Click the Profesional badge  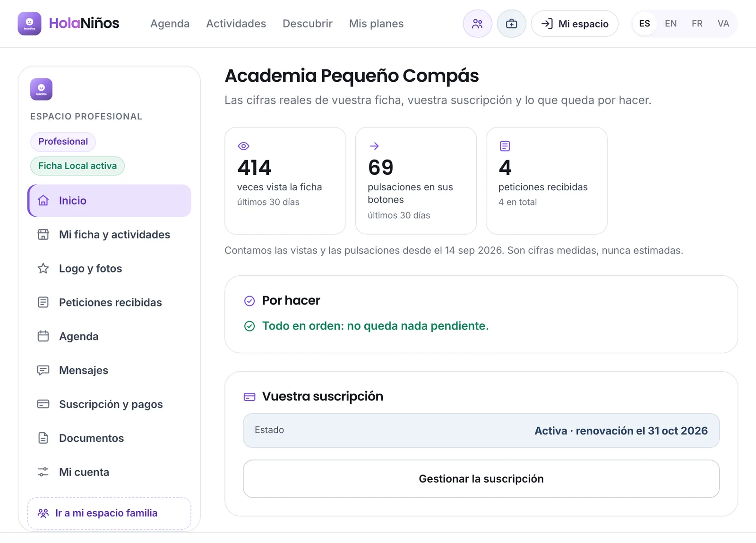[x=63, y=142]
